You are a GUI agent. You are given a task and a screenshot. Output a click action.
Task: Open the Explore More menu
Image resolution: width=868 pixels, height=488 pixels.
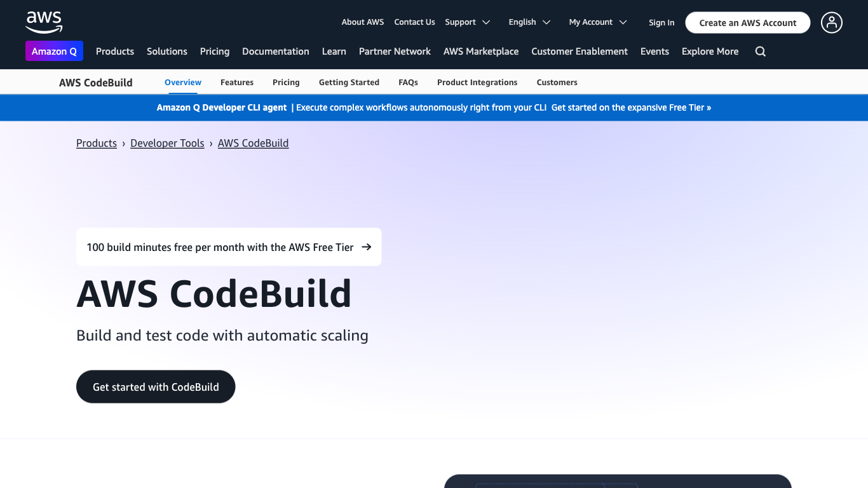pyautogui.click(x=710, y=51)
